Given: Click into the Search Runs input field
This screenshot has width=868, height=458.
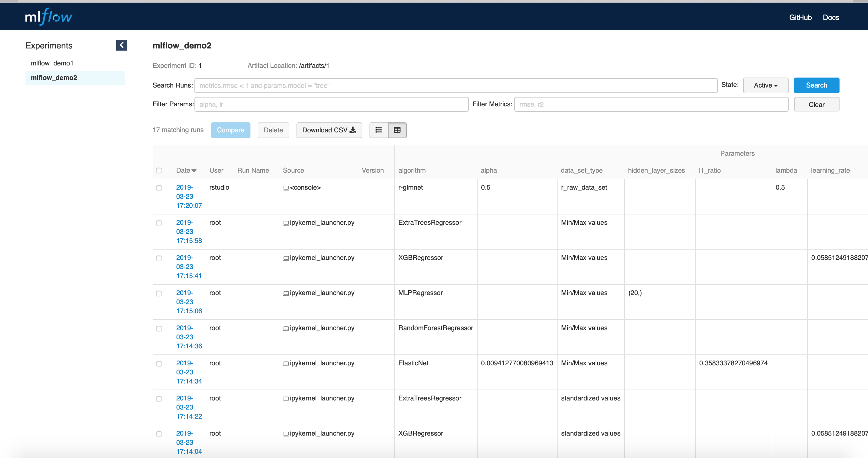Looking at the screenshot, I should pyautogui.click(x=455, y=86).
